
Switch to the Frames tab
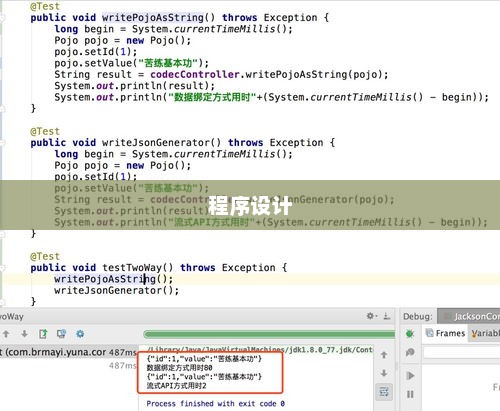[x=446, y=333]
